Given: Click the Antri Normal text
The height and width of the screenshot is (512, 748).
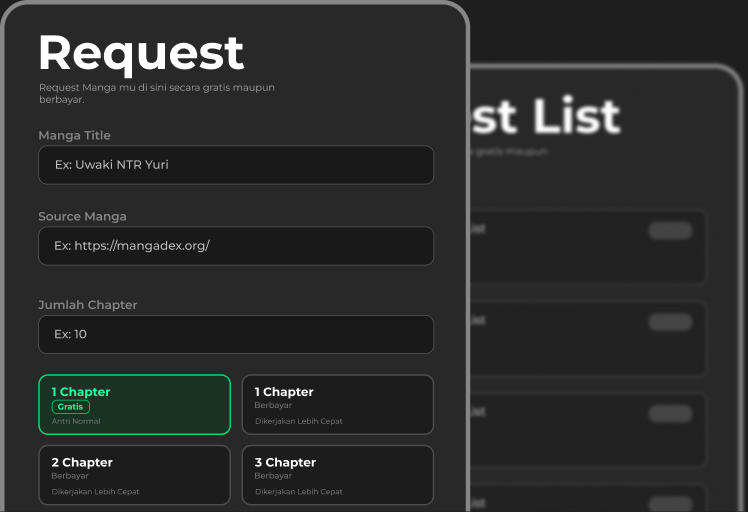Looking at the screenshot, I should click(x=76, y=421).
